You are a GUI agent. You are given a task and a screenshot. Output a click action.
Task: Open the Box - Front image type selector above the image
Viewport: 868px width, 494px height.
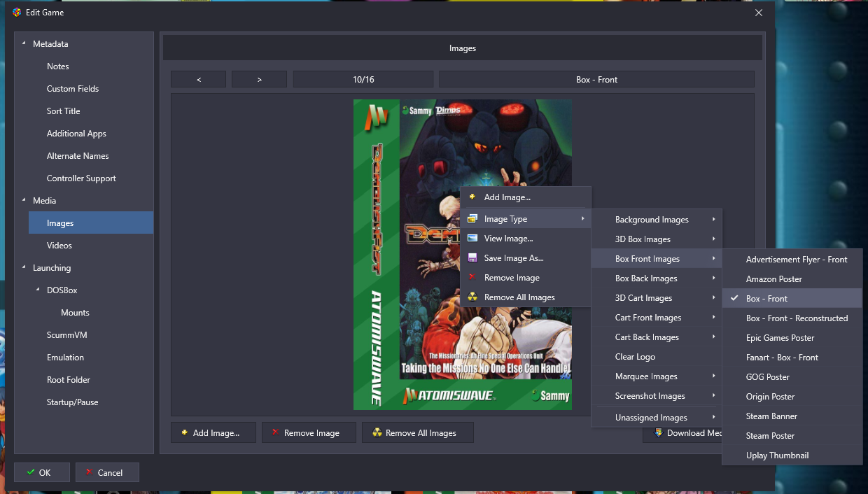pyautogui.click(x=596, y=80)
